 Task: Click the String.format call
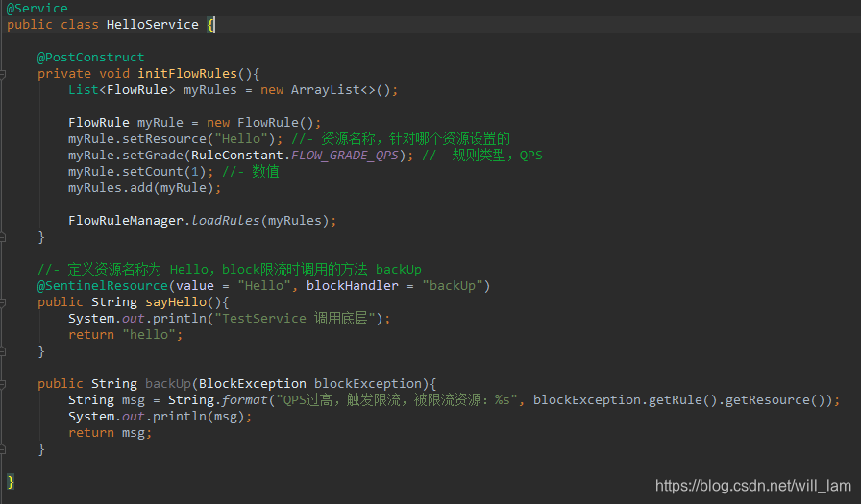point(218,400)
